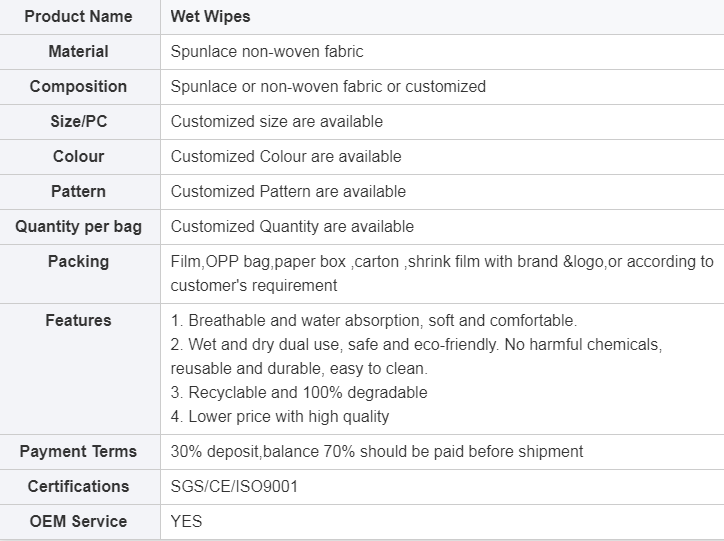This screenshot has width=724, height=541.
Task: Select Lower price with high quality line
Action: 280,416
